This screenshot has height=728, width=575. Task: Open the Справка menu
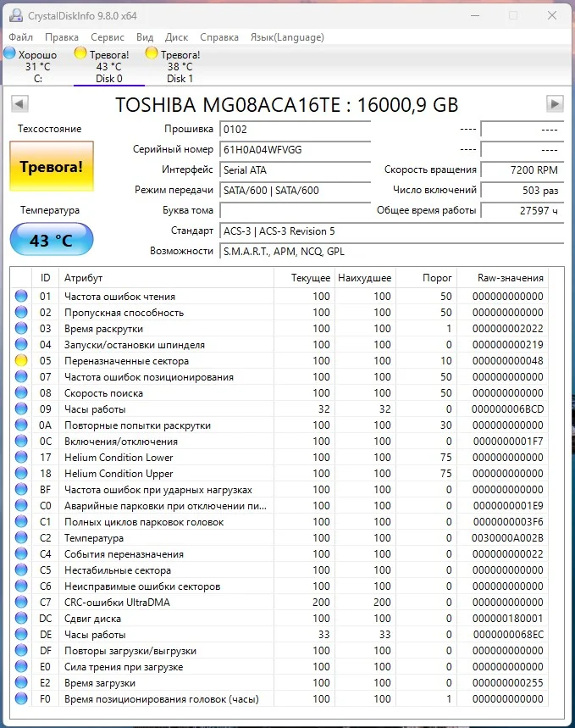[219, 37]
